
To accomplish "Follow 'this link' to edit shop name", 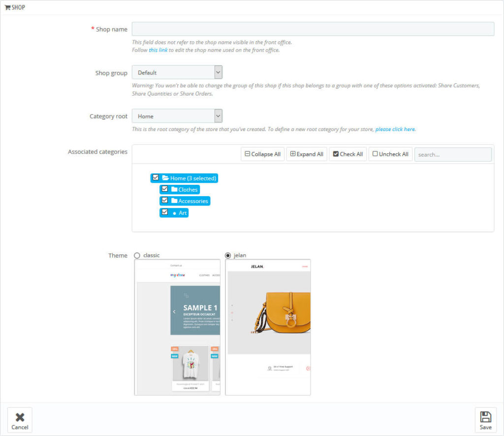I will [x=158, y=50].
